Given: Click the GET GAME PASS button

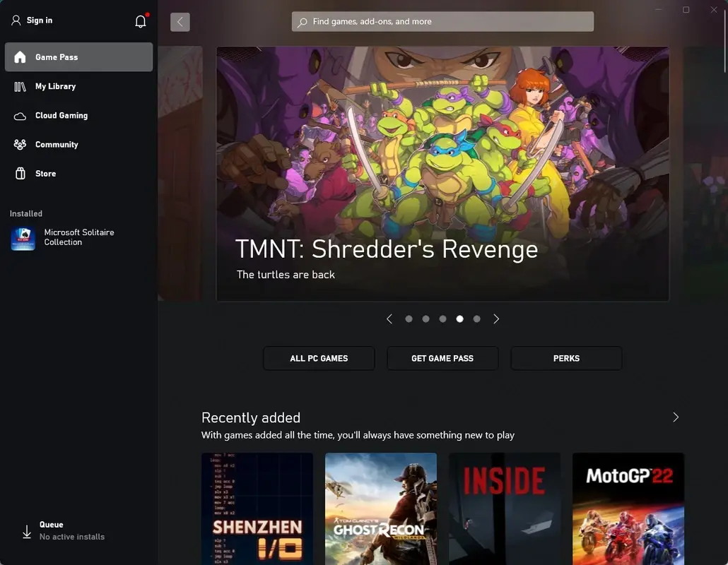Looking at the screenshot, I should point(442,358).
